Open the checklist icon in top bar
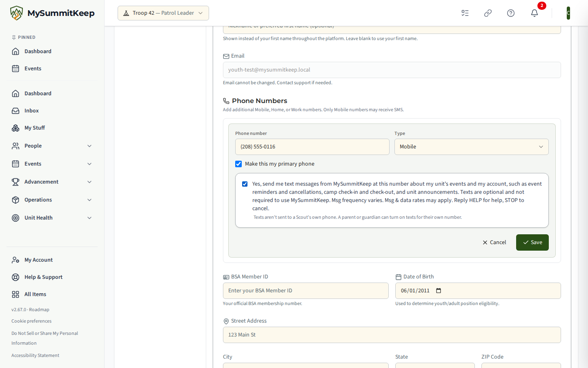The image size is (588, 368). click(465, 13)
